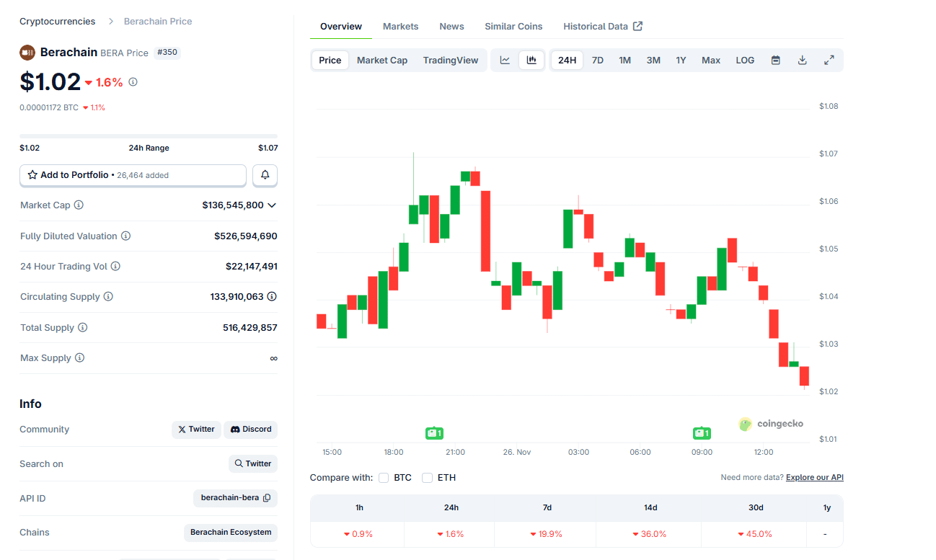Open the Berachain Discord community
The height and width of the screenshot is (560, 936).
click(x=250, y=429)
